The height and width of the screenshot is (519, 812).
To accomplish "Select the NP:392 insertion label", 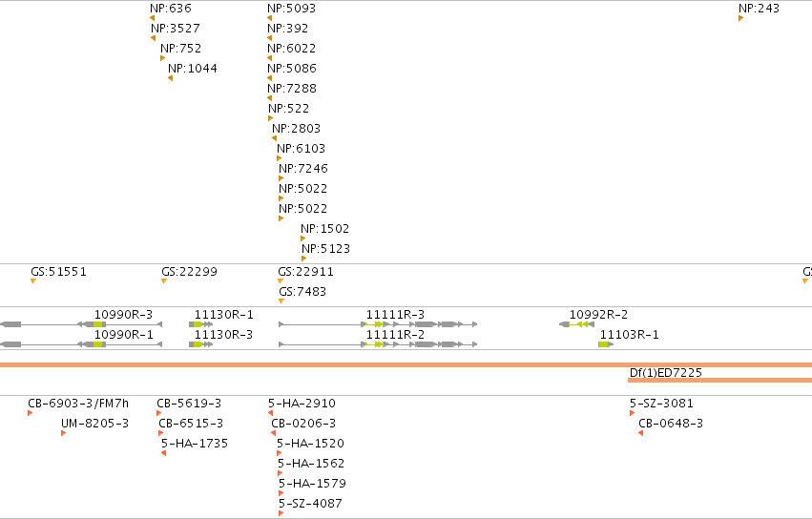I will click(x=287, y=28).
